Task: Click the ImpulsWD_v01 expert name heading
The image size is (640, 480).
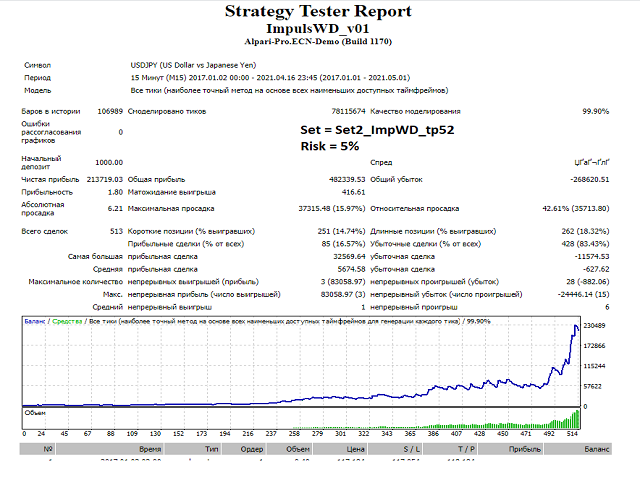Action: tap(316, 29)
